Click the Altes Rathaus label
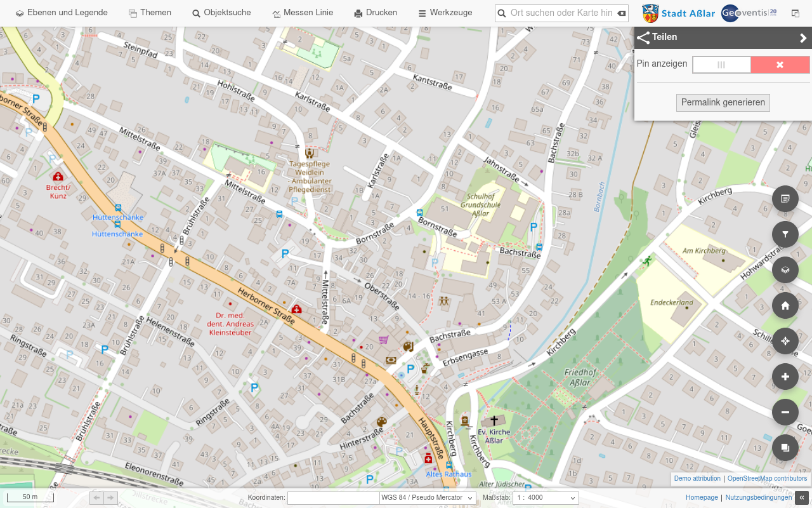This screenshot has width=812, height=508. pyautogui.click(x=449, y=474)
